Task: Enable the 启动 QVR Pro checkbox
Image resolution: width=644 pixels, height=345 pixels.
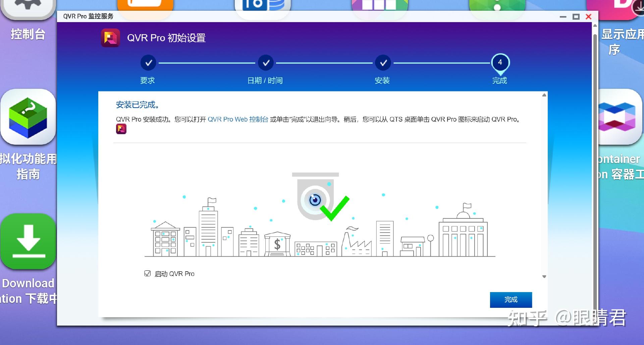Action: point(148,273)
